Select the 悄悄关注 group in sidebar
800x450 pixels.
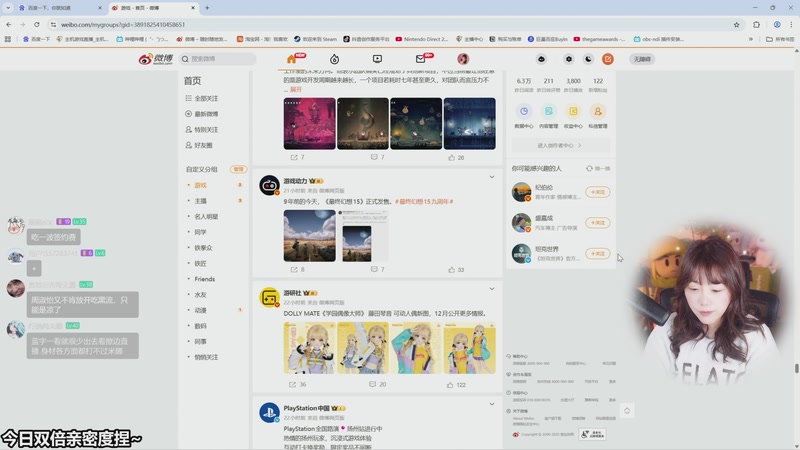[x=206, y=357]
